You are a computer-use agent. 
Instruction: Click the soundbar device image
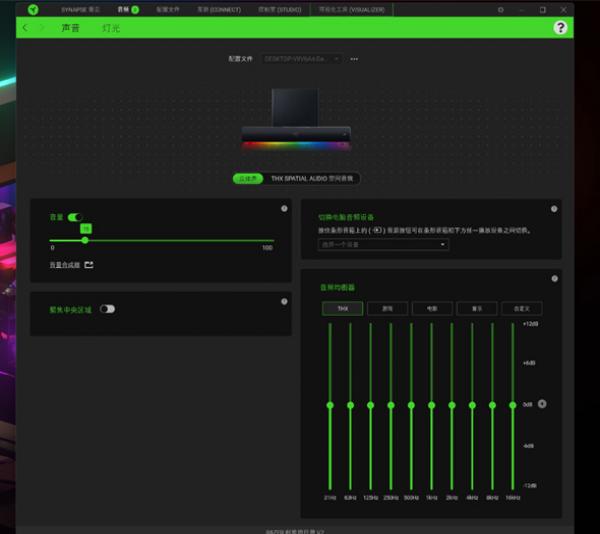coord(296,119)
